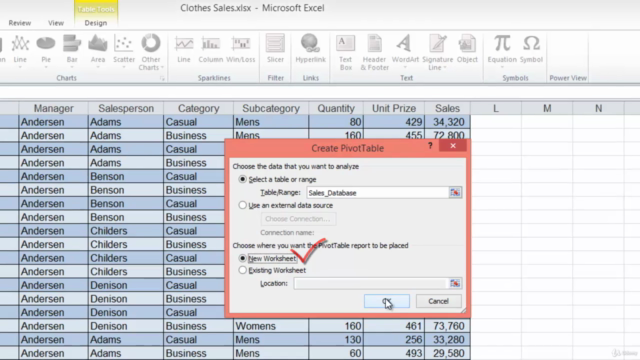Insert a Scatter chart
The width and height of the screenshot is (640, 360).
[124, 50]
